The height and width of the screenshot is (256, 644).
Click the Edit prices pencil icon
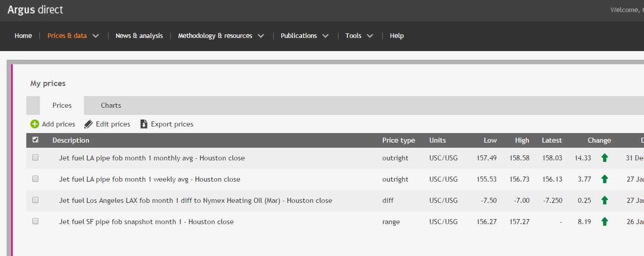[x=88, y=124]
